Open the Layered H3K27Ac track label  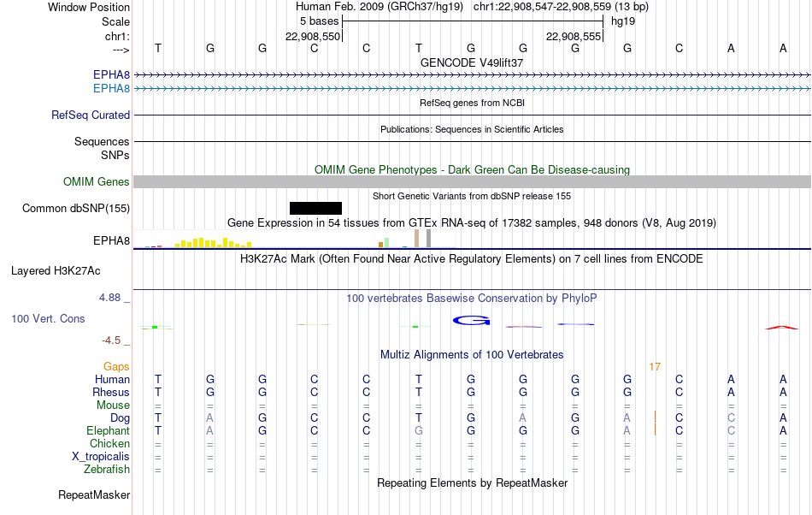[56, 270]
